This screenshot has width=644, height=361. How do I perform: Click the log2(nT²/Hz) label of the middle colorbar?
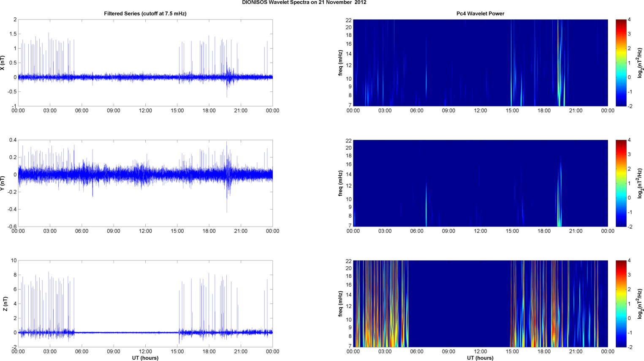(640, 183)
